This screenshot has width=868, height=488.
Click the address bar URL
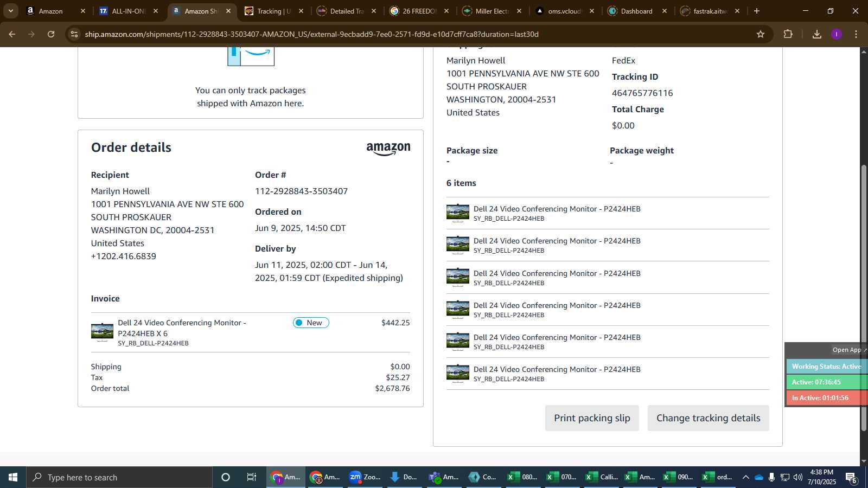[x=312, y=34]
